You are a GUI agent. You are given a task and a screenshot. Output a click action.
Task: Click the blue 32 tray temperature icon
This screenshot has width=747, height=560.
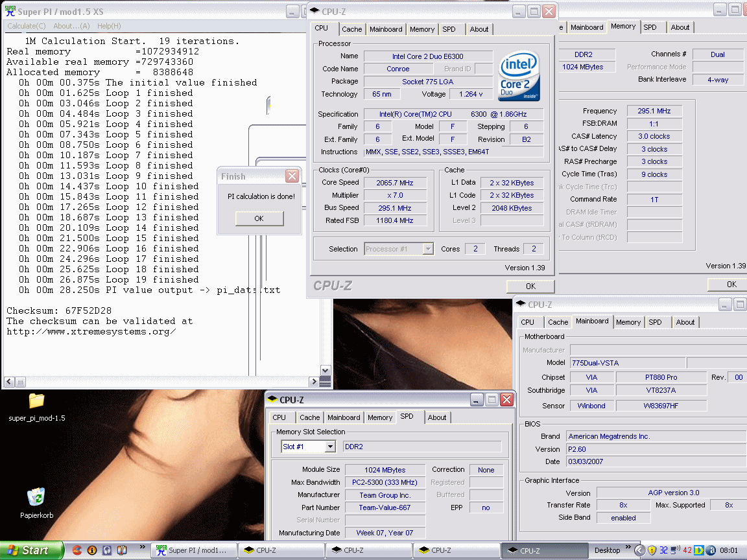point(663,550)
